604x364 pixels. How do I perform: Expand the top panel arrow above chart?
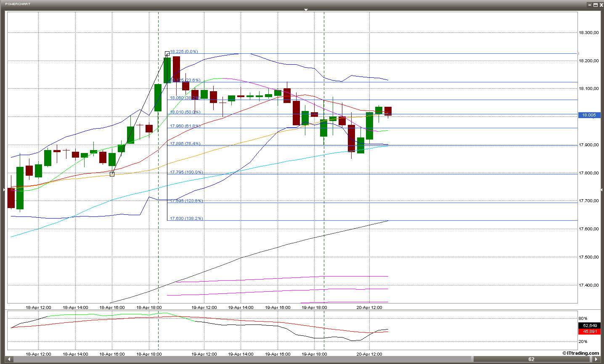[306, 9]
